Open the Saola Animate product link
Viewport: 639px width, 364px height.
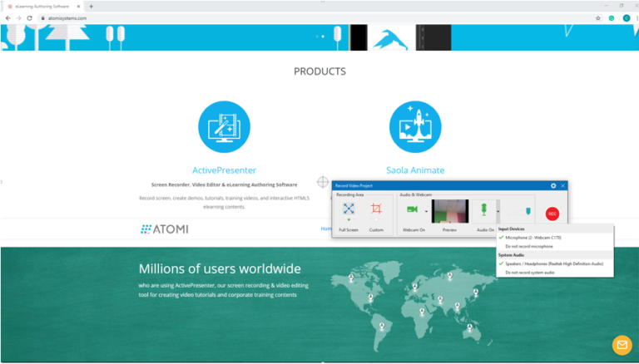tap(415, 170)
